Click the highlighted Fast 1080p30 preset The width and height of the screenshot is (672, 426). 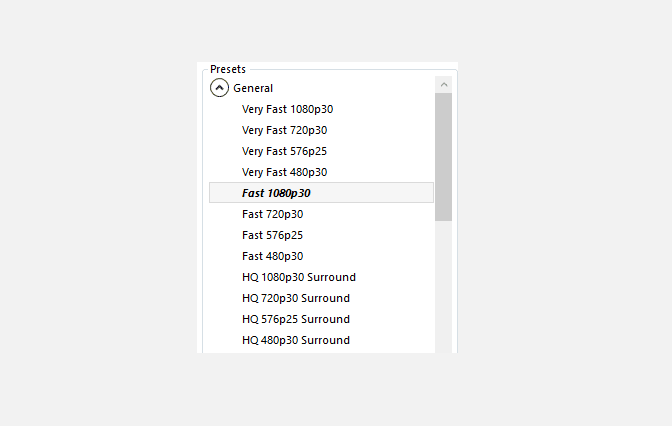point(276,193)
